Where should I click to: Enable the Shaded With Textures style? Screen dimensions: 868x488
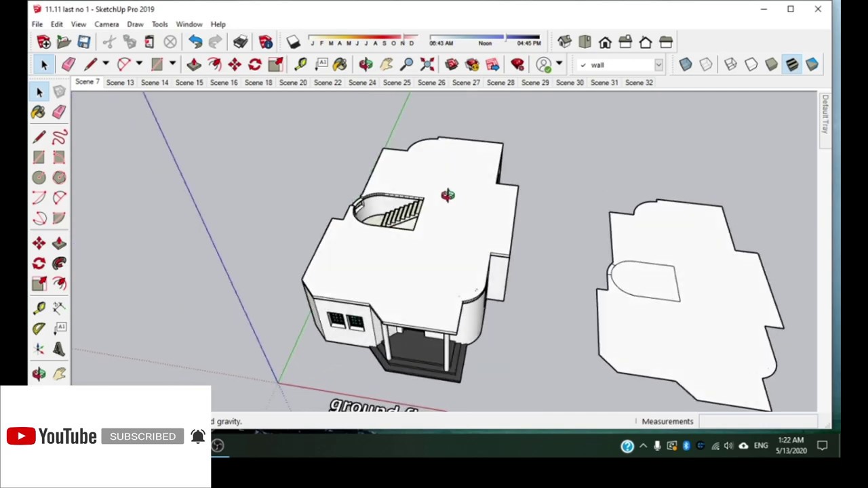791,64
